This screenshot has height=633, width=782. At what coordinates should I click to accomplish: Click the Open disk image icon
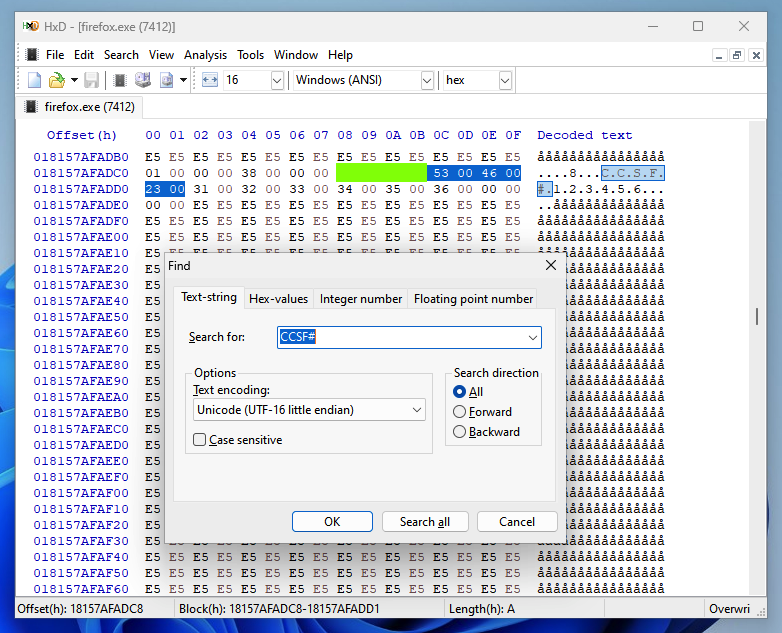pos(167,80)
